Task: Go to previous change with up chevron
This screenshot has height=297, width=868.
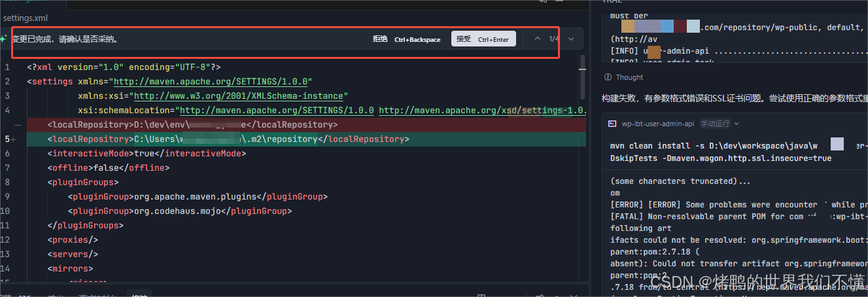Action: (538, 39)
